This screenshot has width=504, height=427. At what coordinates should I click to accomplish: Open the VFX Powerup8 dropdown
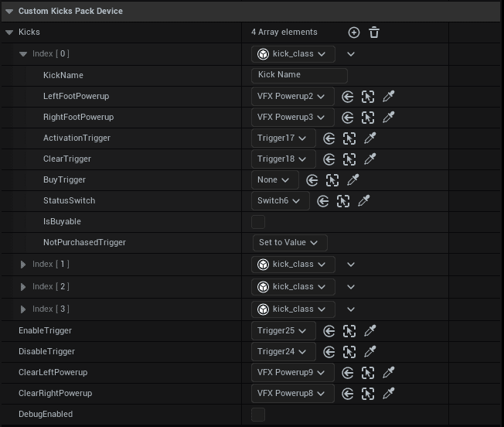click(292, 394)
